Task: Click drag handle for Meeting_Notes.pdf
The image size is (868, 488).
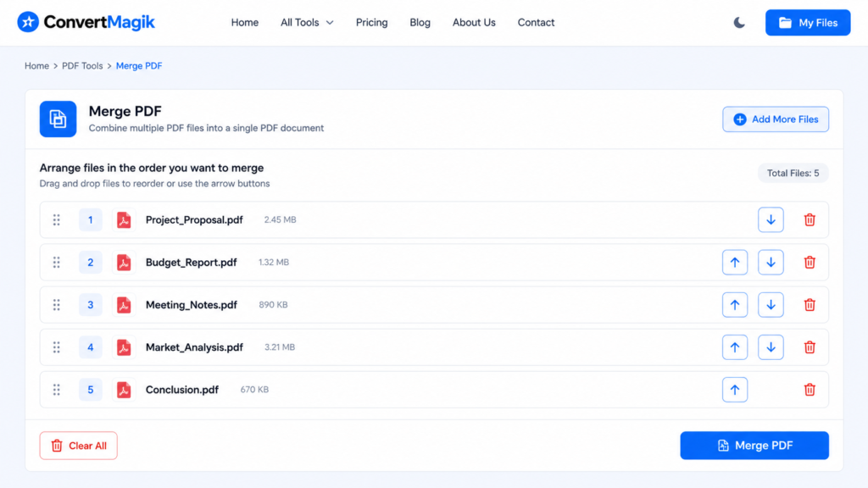Action: (57, 305)
